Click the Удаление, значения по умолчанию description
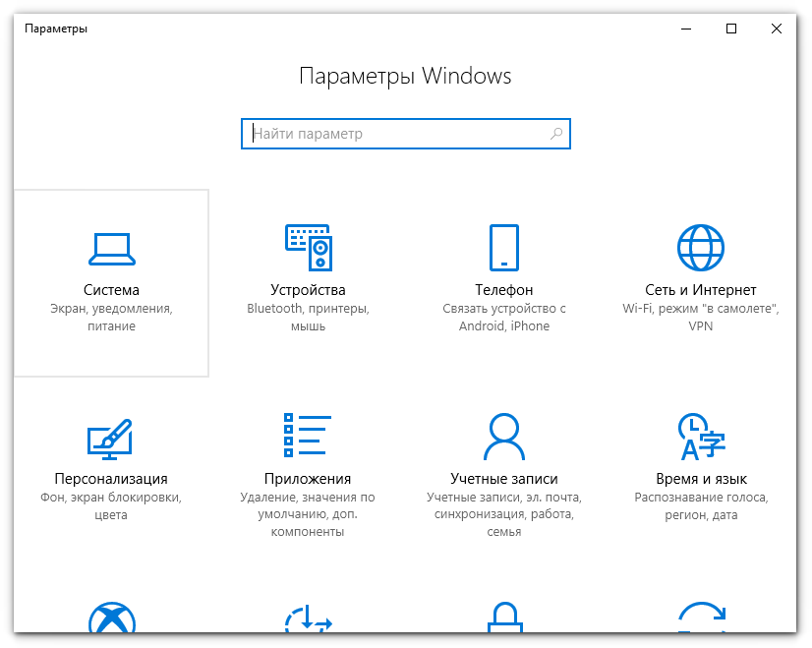This screenshot has width=812, height=648. [308, 514]
